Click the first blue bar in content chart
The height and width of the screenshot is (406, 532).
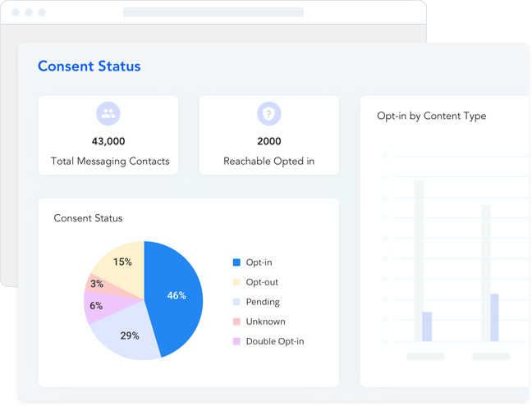427,326
